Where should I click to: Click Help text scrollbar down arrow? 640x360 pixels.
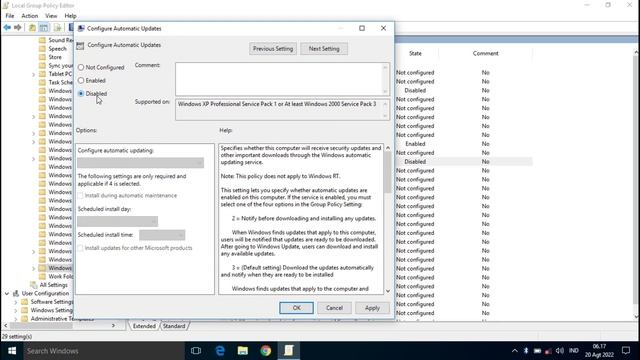pyautogui.click(x=388, y=291)
